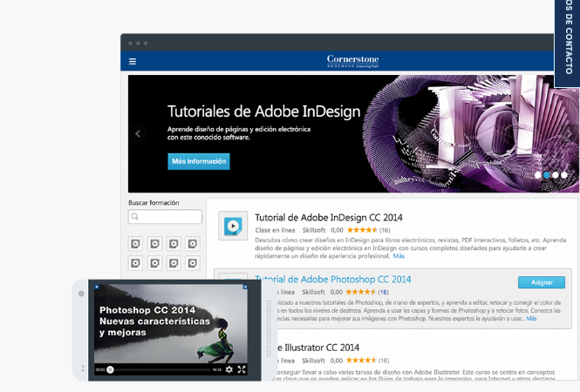Click the magnifier icon in search box
The width and height of the screenshot is (580, 392).
pos(134,217)
